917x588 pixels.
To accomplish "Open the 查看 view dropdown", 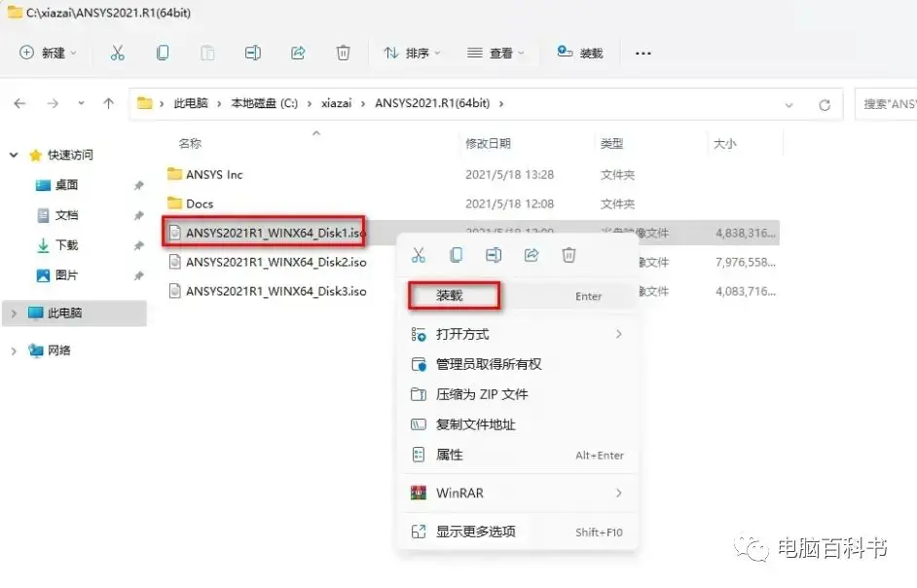I will click(495, 54).
